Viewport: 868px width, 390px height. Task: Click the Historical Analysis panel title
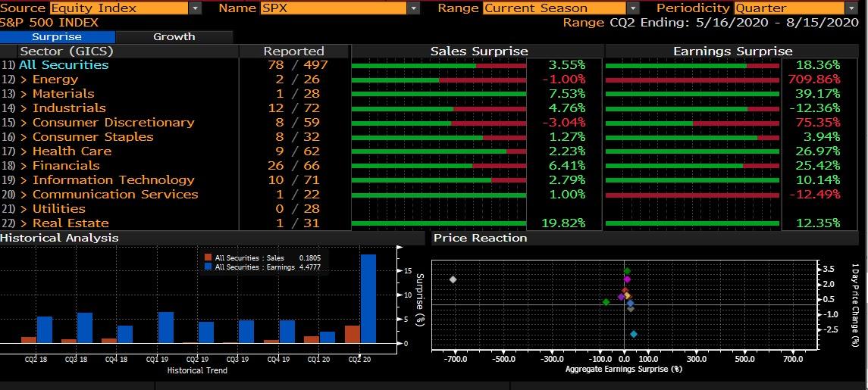point(59,238)
